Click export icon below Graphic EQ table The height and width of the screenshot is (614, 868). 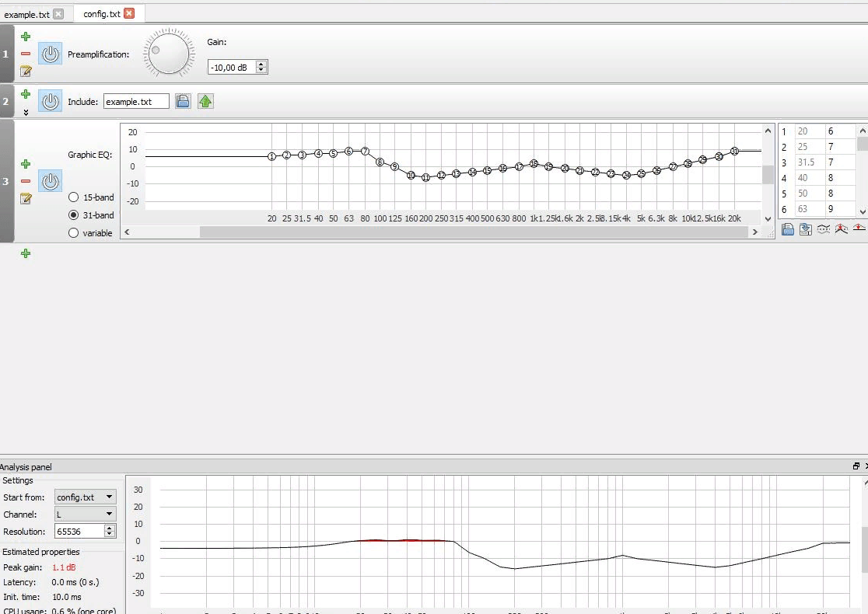coord(806,229)
